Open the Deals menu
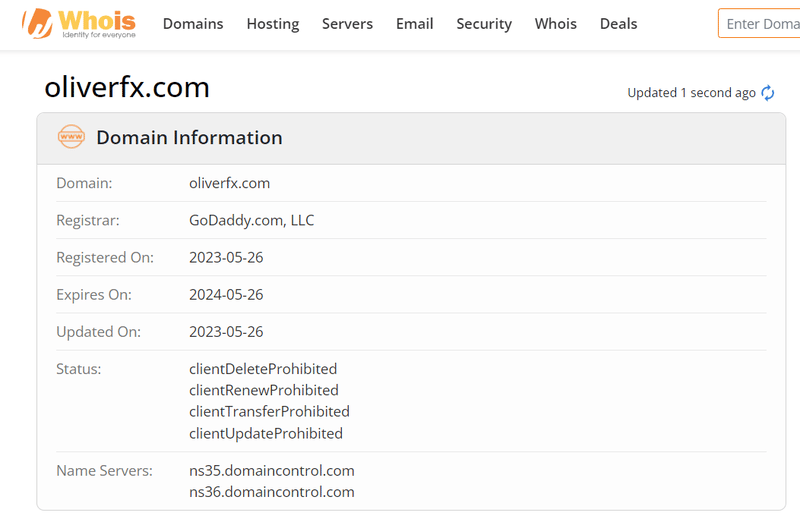 [618, 24]
